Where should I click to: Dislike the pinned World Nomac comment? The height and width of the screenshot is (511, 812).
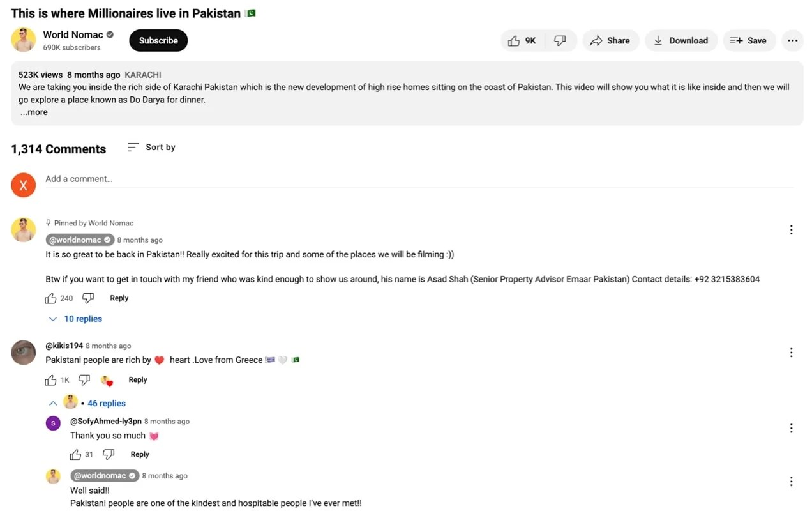[x=88, y=298]
